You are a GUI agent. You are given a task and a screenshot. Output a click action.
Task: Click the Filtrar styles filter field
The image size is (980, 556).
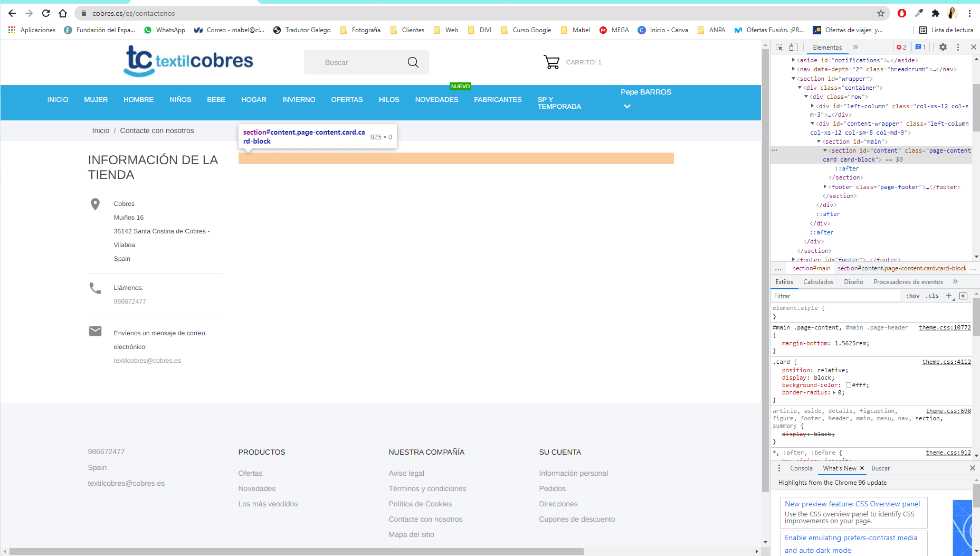pos(836,296)
